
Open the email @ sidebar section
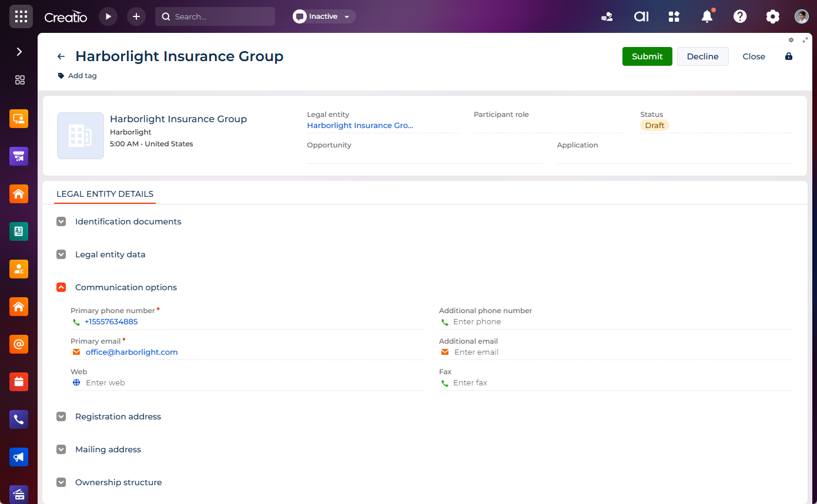19,344
